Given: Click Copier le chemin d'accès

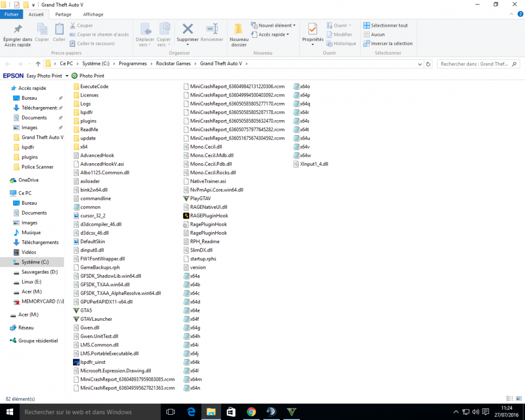Looking at the screenshot, I should click(x=99, y=35).
